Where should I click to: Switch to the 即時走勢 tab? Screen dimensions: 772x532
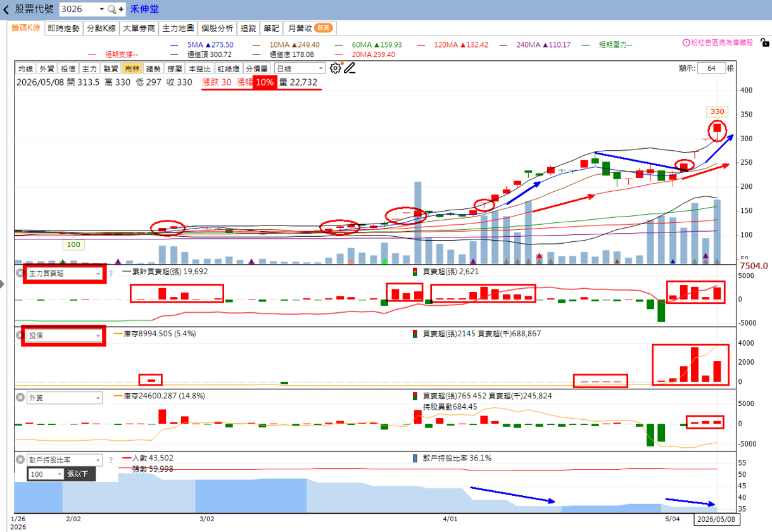64,28
